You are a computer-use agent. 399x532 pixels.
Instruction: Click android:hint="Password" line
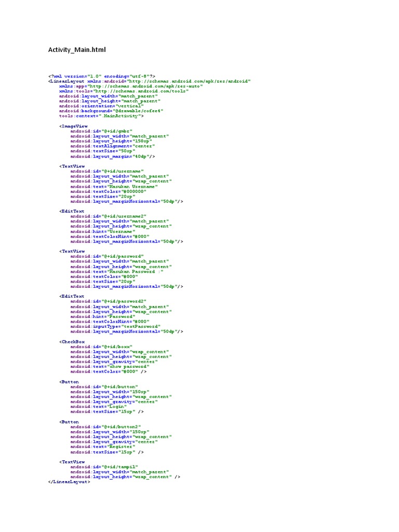(x=103, y=316)
